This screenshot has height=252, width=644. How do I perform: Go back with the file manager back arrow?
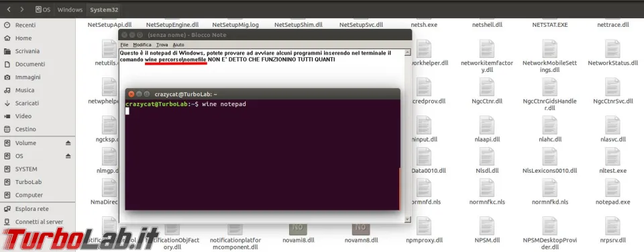9,9
